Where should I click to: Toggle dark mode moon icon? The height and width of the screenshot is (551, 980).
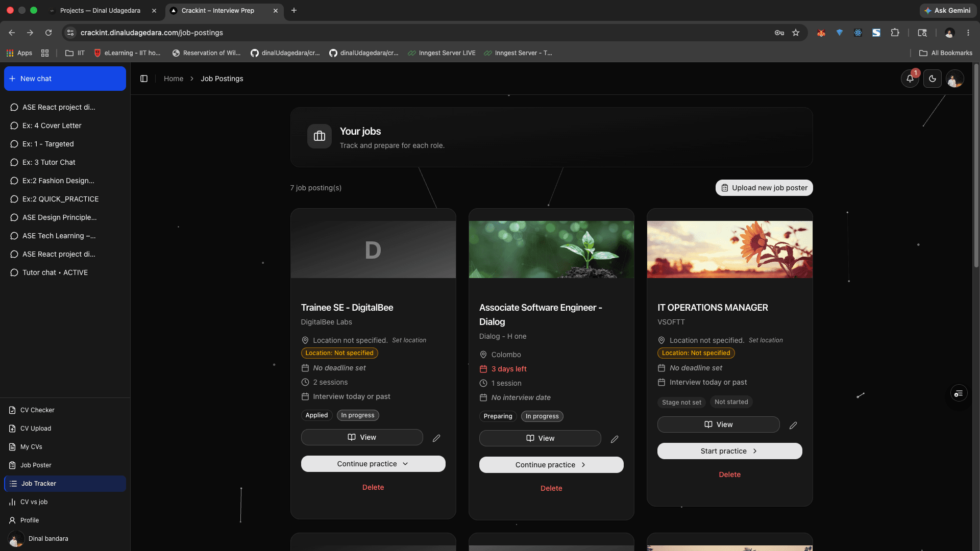(933, 79)
